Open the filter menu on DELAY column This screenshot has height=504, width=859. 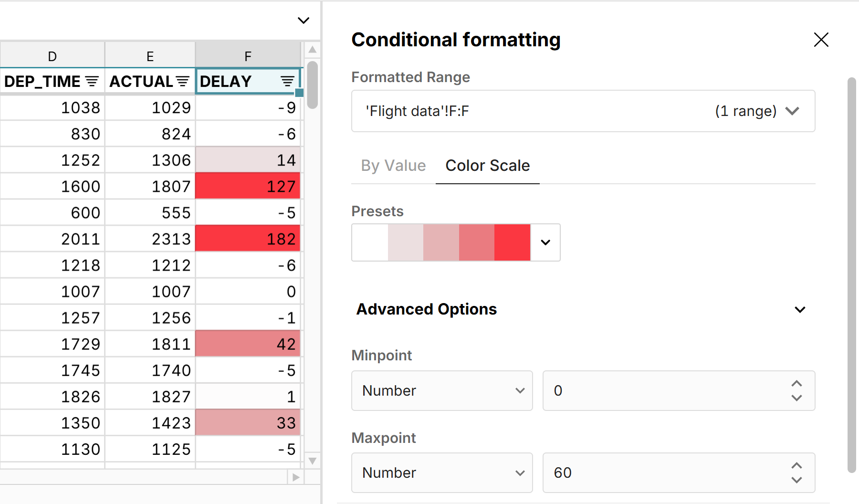tap(287, 81)
